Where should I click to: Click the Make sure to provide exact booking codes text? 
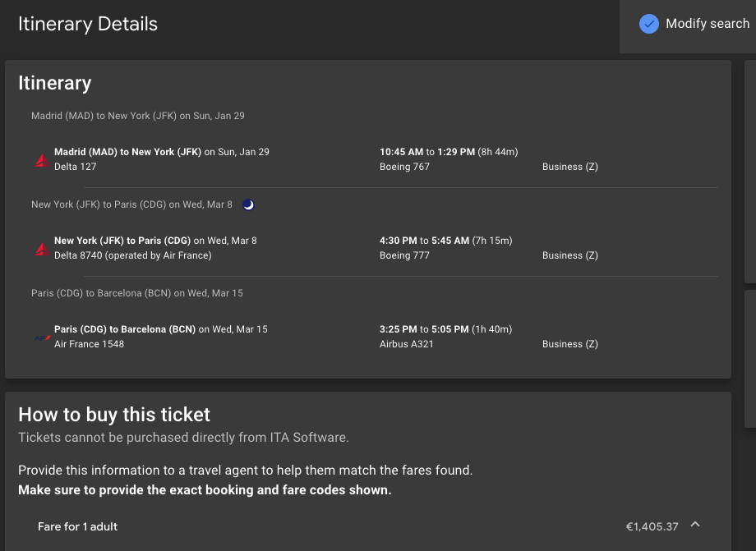(205, 490)
